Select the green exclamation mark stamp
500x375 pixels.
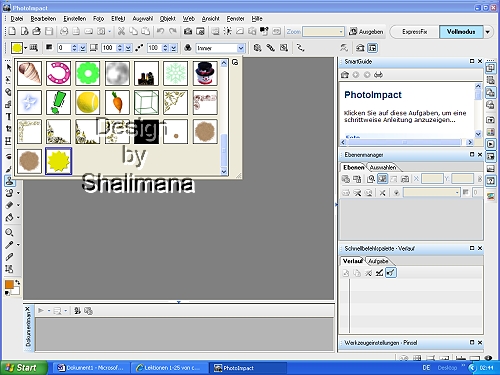(x=58, y=102)
